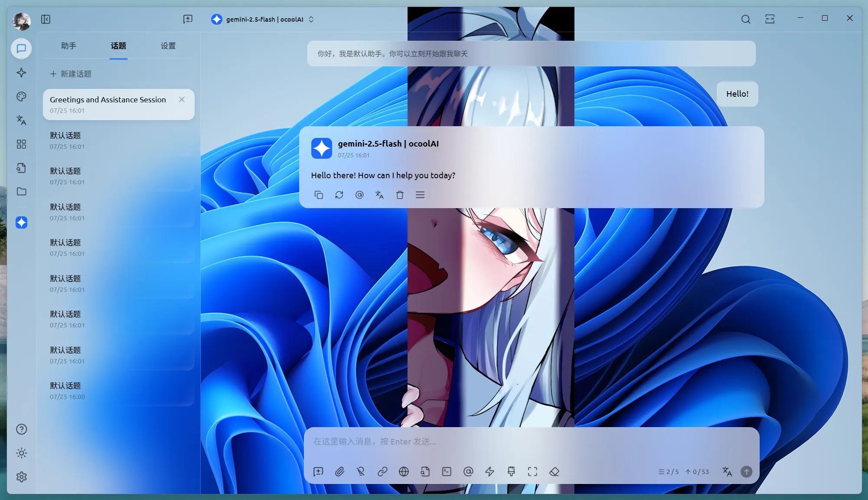
Task: Click the 新建话题 button
Action: point(71,74)
